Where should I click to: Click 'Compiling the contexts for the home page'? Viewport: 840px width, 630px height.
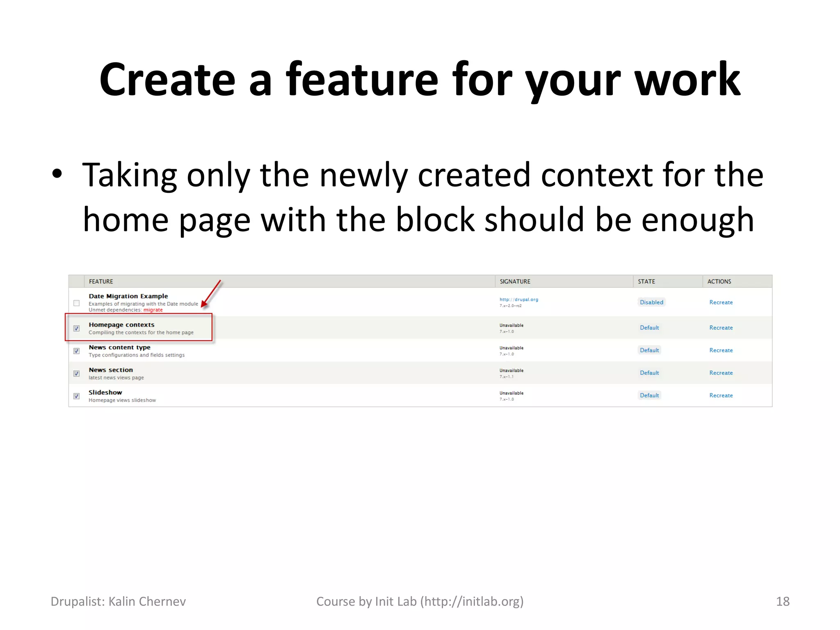point(141,333)
